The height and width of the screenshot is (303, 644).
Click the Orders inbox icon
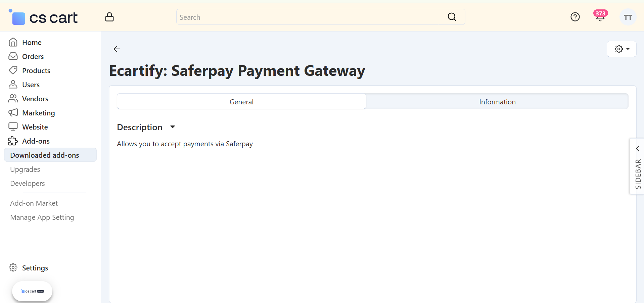13,56
